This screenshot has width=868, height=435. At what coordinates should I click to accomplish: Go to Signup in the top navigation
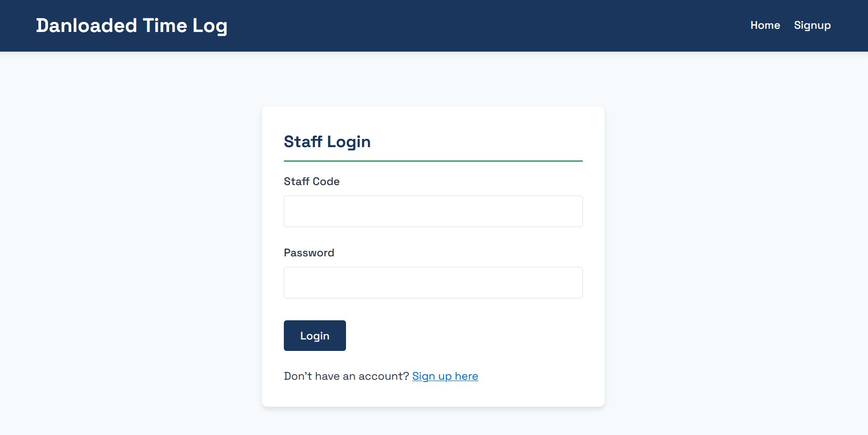click(x=812, y=26)
